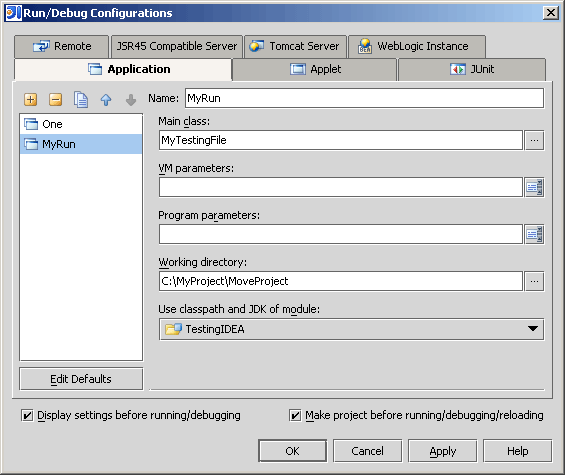Open the Tomcat Server tab
This screenshot has height=475, width=565.
tap(295, 46)
